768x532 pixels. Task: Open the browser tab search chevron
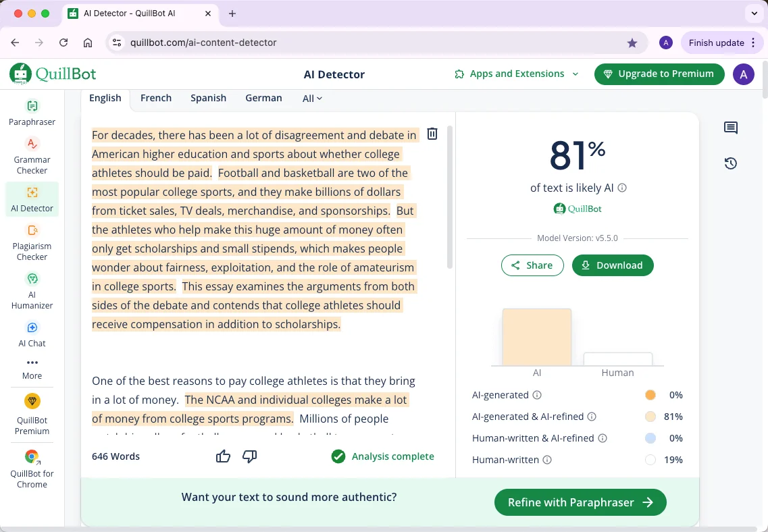[x=754, y=14]
